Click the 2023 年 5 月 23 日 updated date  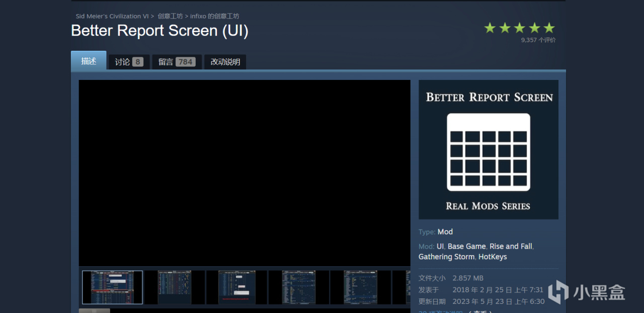(499, 301)
